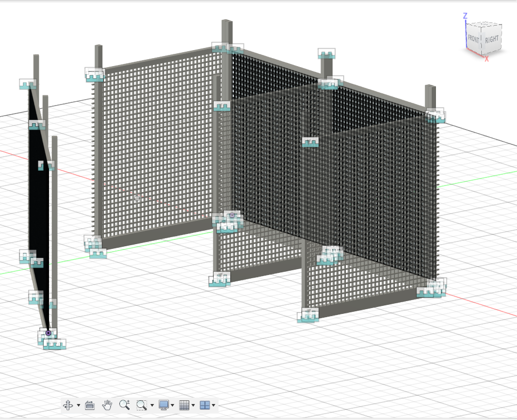Open the zoom options dropdown arrow
The image size is (517, 420).
click(x=152, y=405)
